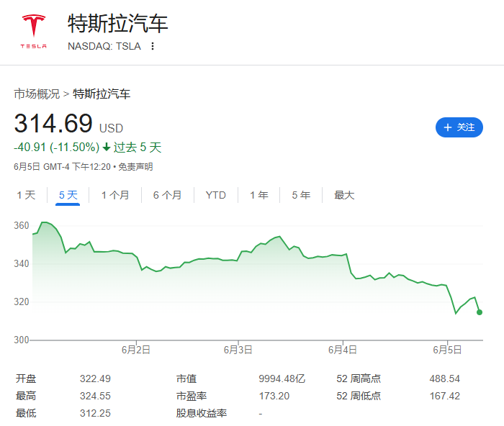Click the 免责声明 disclaimer link
Image resolution: width=504 pixels, height=426 pixels.
[135, 167]
